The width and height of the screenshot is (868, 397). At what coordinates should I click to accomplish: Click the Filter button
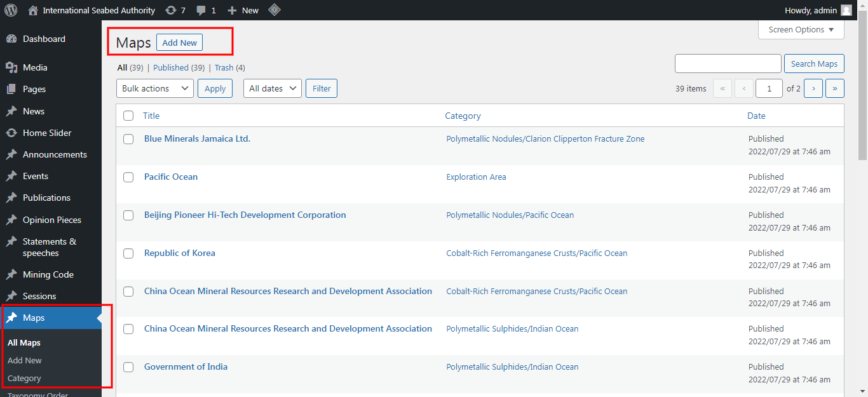pyautogui.click(x=322, y=88)
